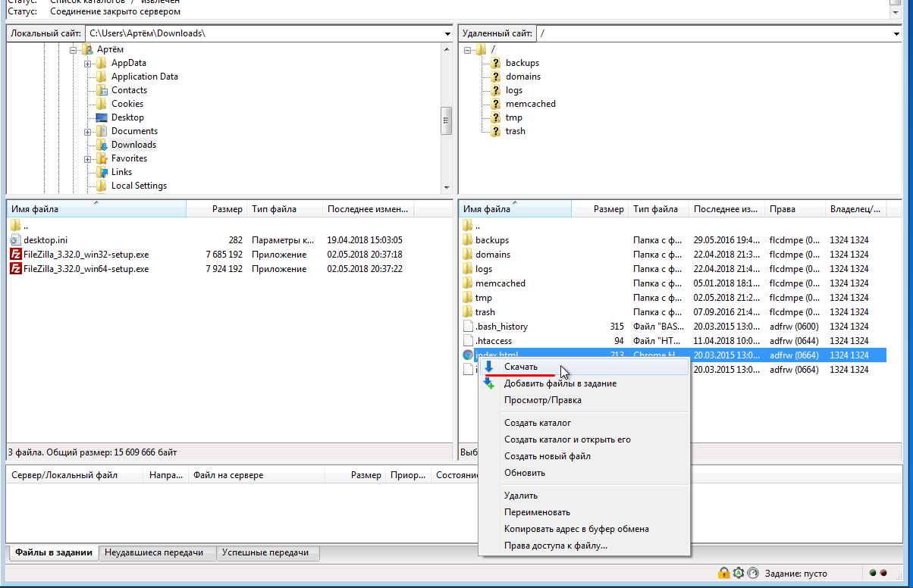The height and width of the screenshot is (588, 913).
Task: Sort local files by Размер column header
Action: 227,209
